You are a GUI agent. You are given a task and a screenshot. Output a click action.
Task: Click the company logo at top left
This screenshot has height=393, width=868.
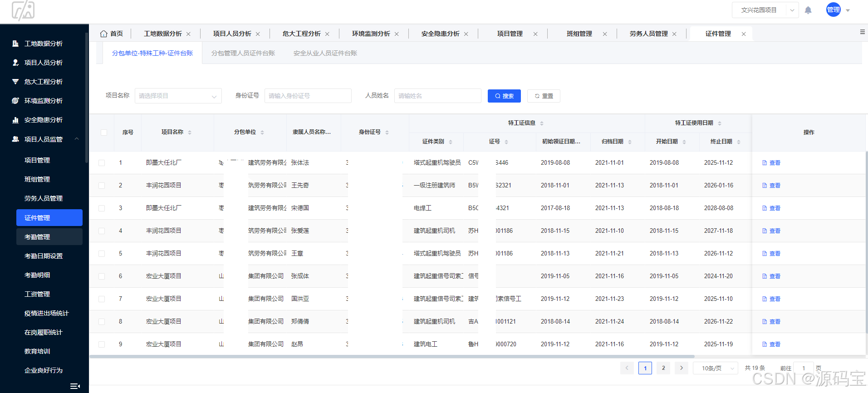click(23, 10)
